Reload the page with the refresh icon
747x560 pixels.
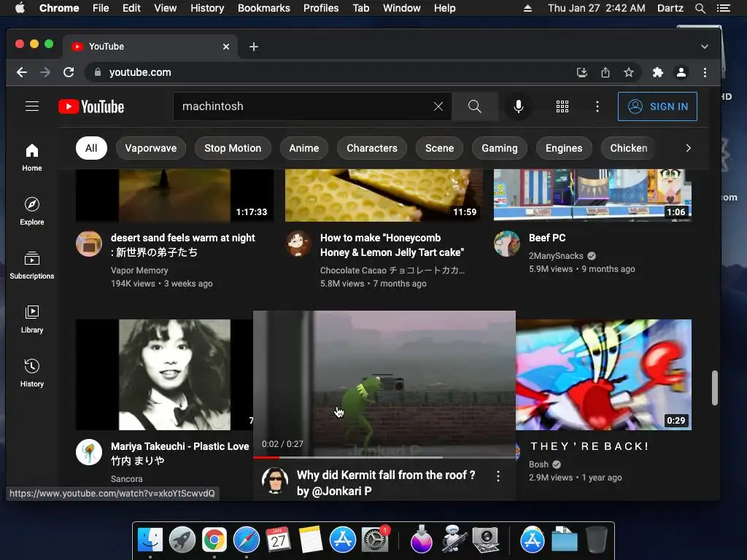pyautogui.click(x=69, y=72)
